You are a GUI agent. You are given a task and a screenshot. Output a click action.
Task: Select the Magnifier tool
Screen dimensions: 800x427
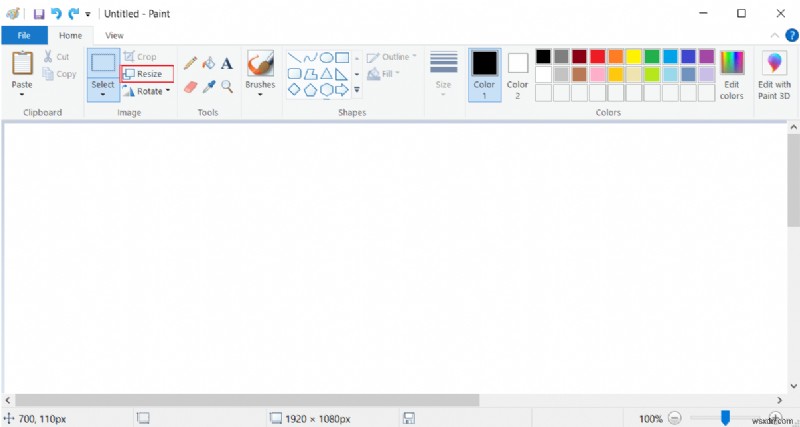(x=227, y=87)
